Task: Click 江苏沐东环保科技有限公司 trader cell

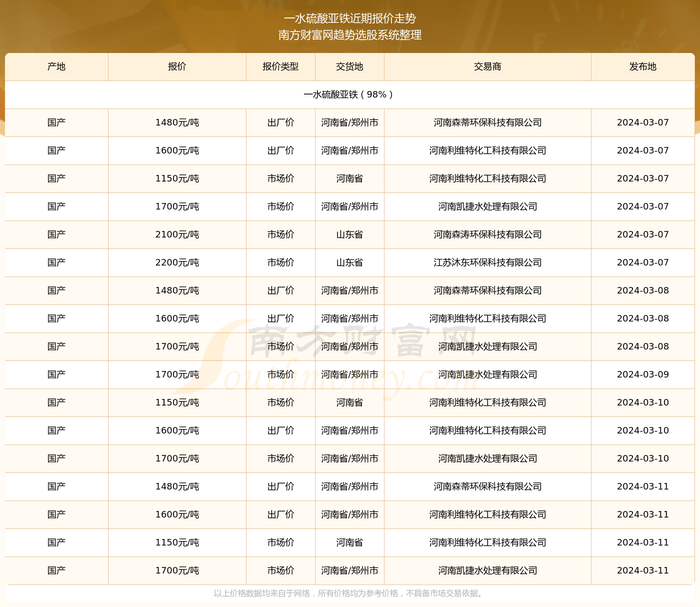Action: [x=487, y=262]
